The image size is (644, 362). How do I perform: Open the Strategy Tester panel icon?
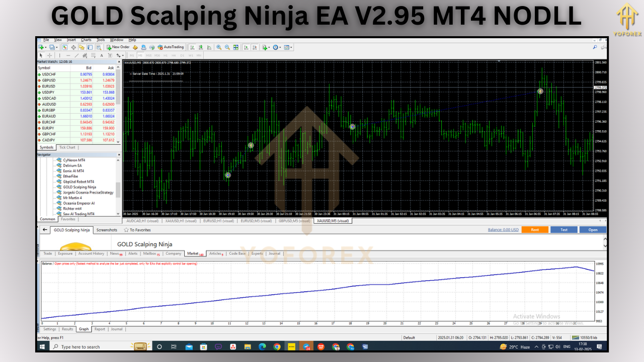tap(100, 47)
